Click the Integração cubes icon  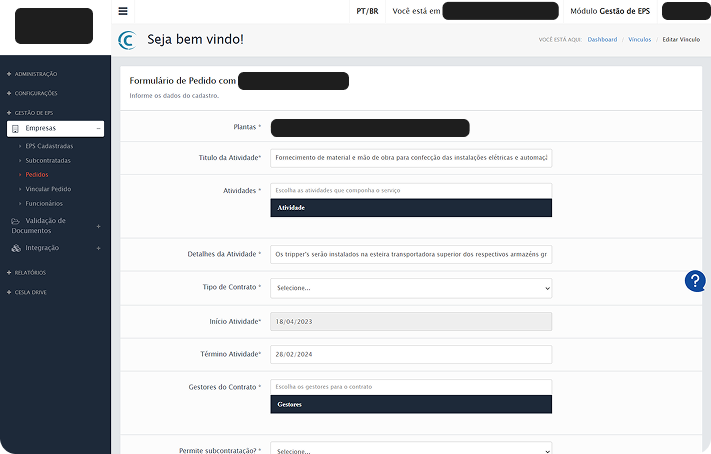(x=16, y=248)
